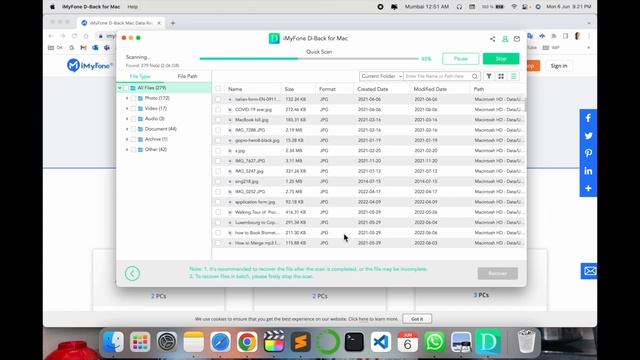
Task: Open Sublime Text in Dock
Action: pos(300,341)
